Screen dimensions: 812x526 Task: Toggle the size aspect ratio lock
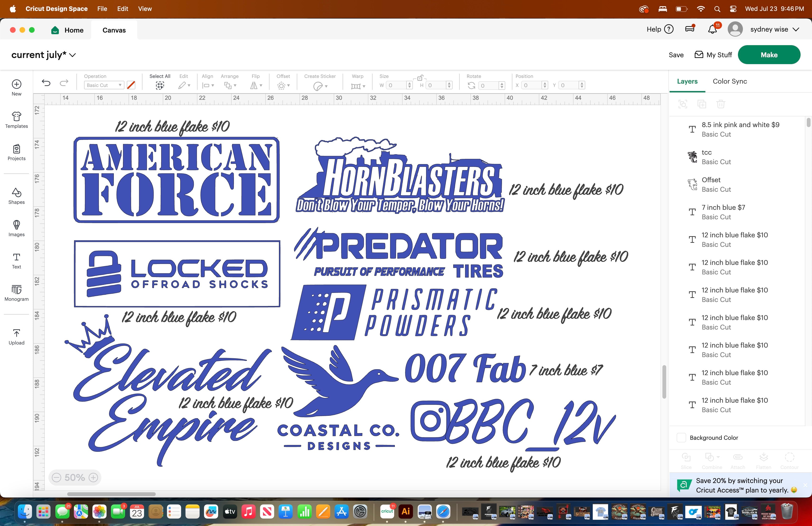click(420, 78)
